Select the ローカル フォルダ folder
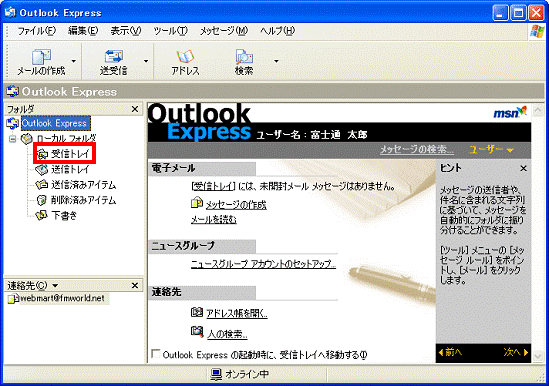The image size is (549, 386). point(67,139)
